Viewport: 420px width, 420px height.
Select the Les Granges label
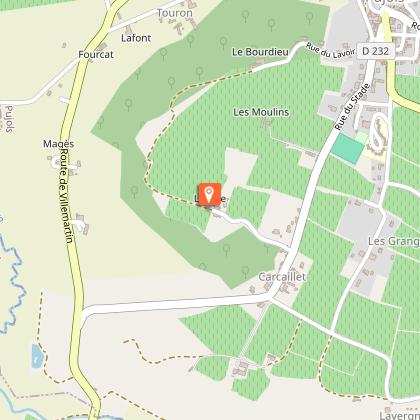coord(394,241)
